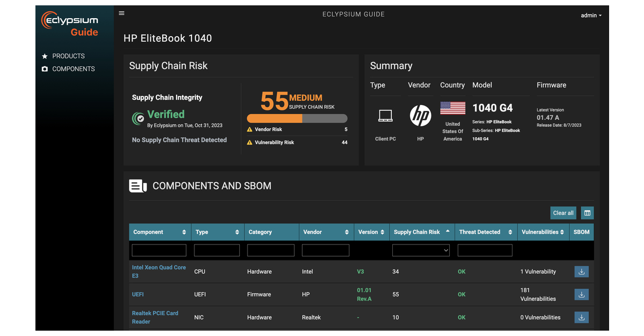Click the Clear all button
The image size is (644, 336).
click(563, 213)
